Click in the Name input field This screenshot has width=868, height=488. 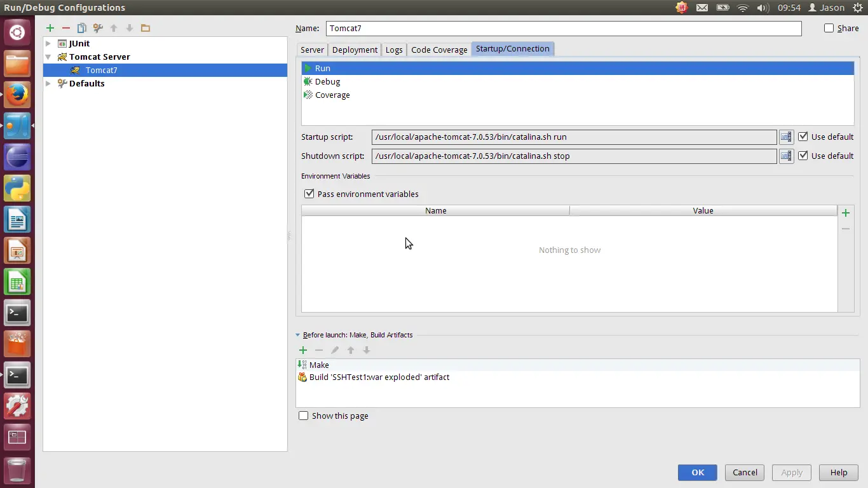pyautogui.click(x=564, y=28)
